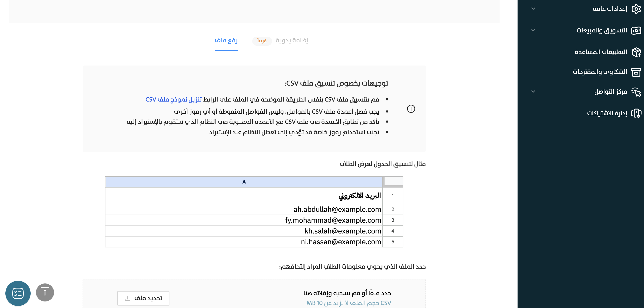
Task: Expand the مركز التواصل menu chevron
Action: point(533,92)
